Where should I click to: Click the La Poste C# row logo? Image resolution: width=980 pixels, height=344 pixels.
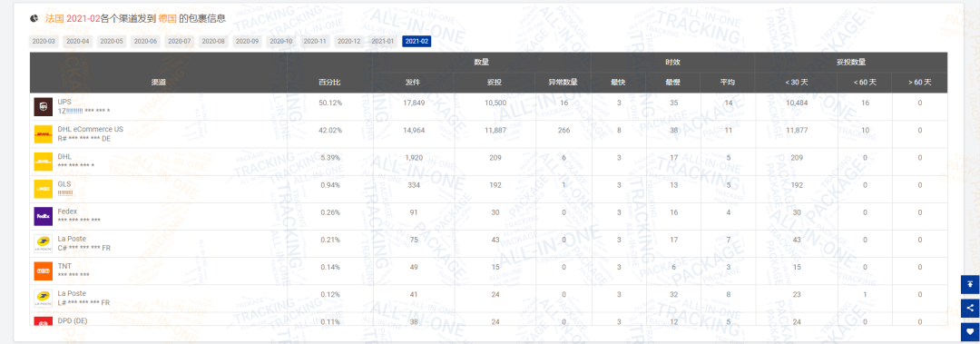coord(44,243)
